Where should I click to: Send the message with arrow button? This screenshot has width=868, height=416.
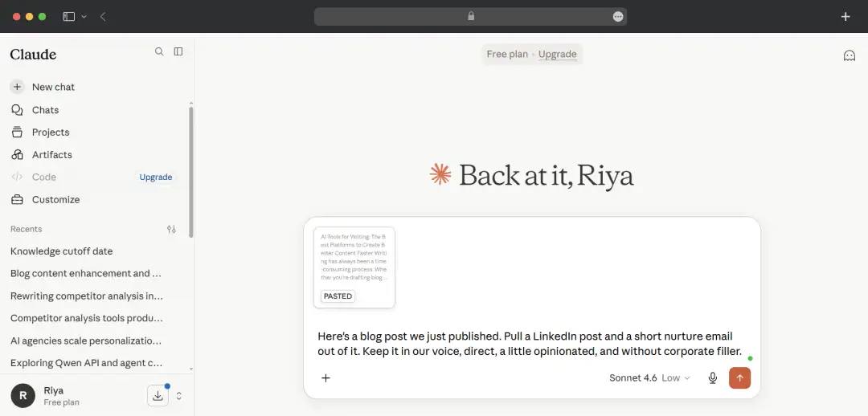pos(739,377)
